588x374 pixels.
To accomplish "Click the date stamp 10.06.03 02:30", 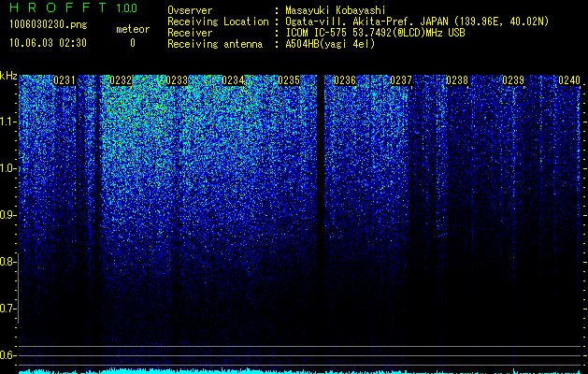I will point(48,43).
